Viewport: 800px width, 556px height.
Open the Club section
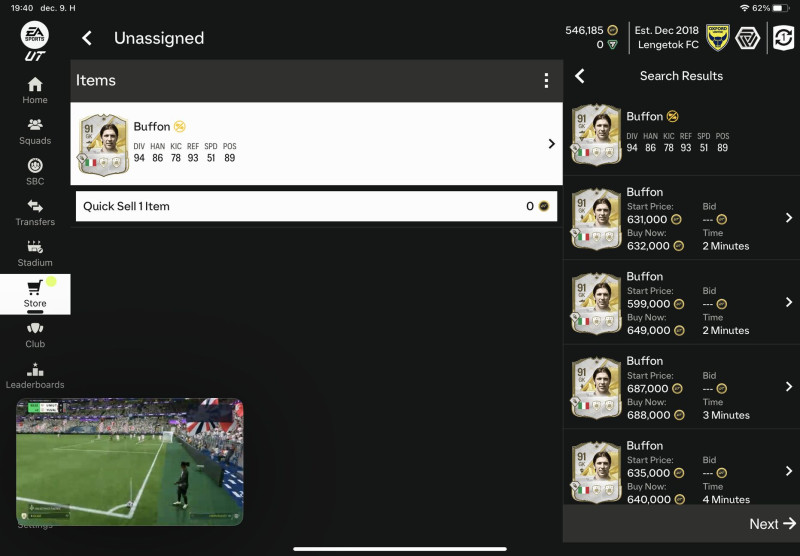(35, 335)
